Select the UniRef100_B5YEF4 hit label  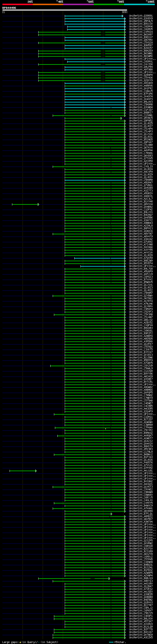pos(141,264)
